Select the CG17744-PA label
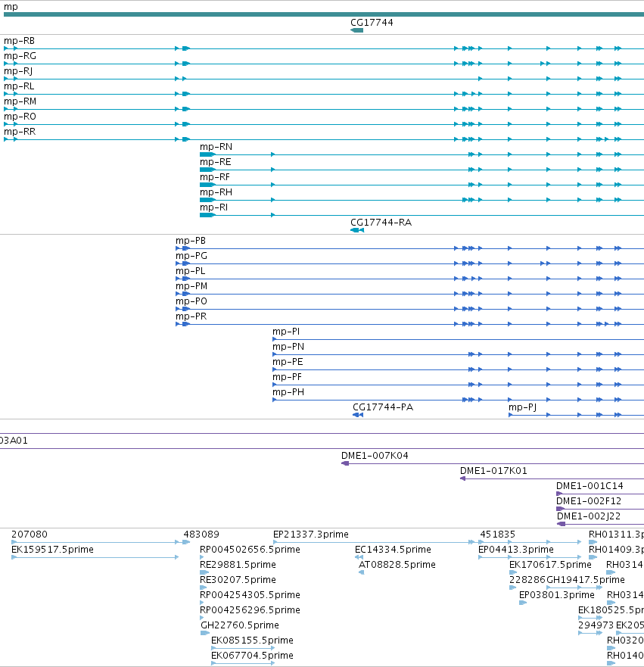 point(383,407)
